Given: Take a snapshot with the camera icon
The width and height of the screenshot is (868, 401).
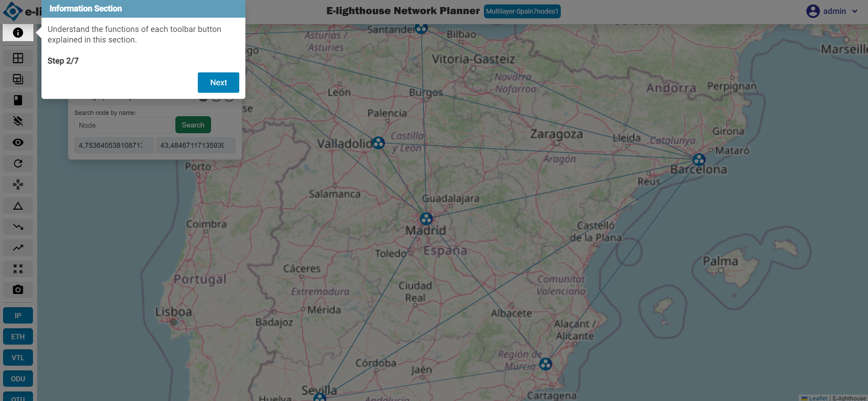Looking at the screenshot, I should [18, 290].
